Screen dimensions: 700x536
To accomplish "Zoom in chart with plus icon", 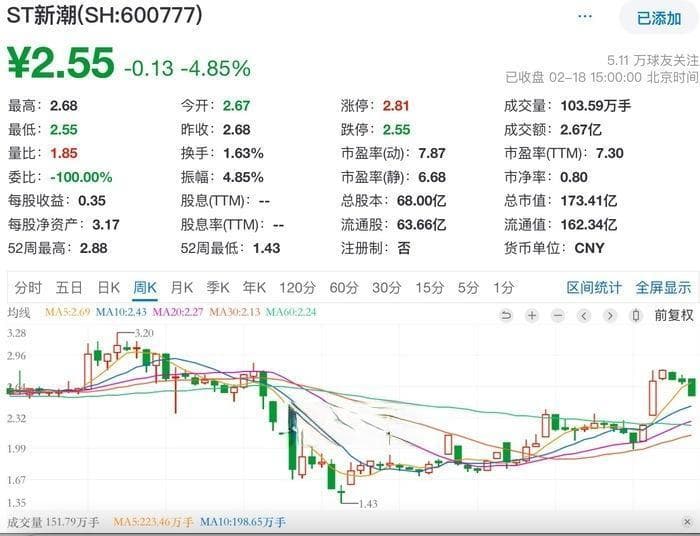I will [x=532, y=316].
